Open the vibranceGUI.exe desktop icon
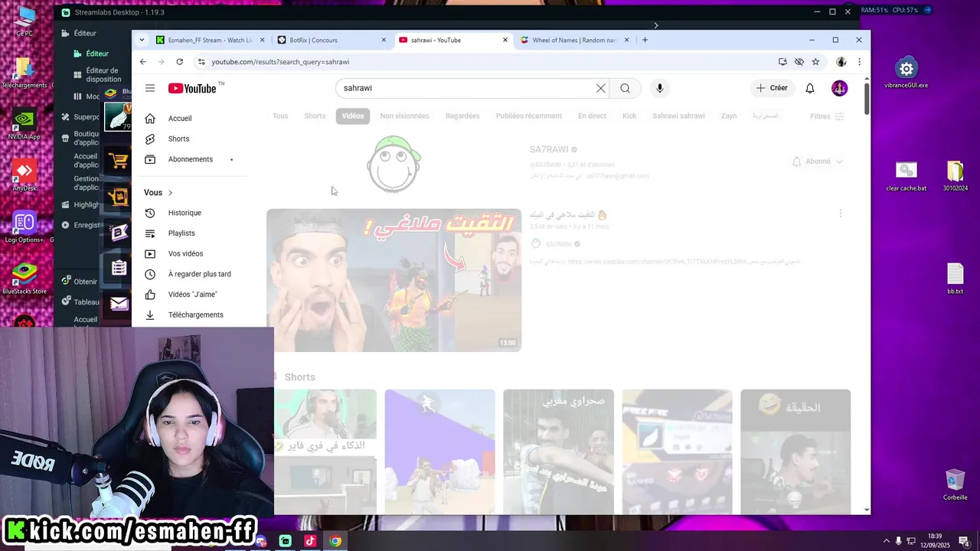Image resolution: width=980 pixels, height=551 pixels. [x=906, y=73]
